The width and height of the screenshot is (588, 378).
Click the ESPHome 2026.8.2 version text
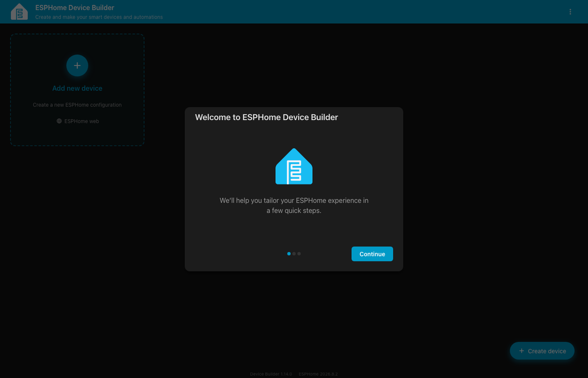tap(318, 374)
